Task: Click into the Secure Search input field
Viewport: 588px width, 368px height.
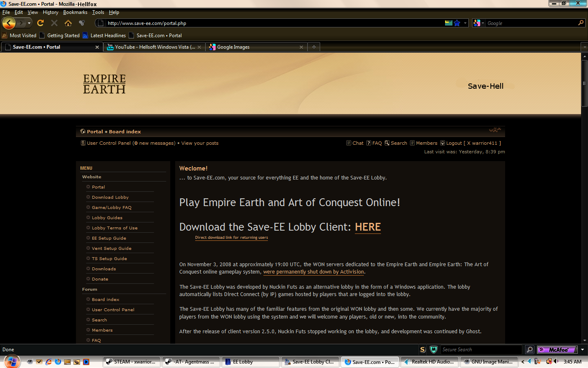Action: tap(481, 350)
